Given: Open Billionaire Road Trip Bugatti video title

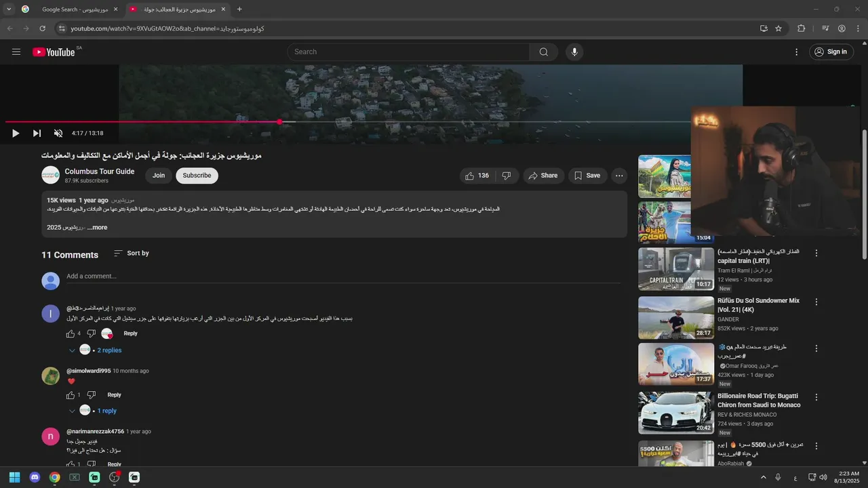Looking at the screenshot, I should 759,401.
